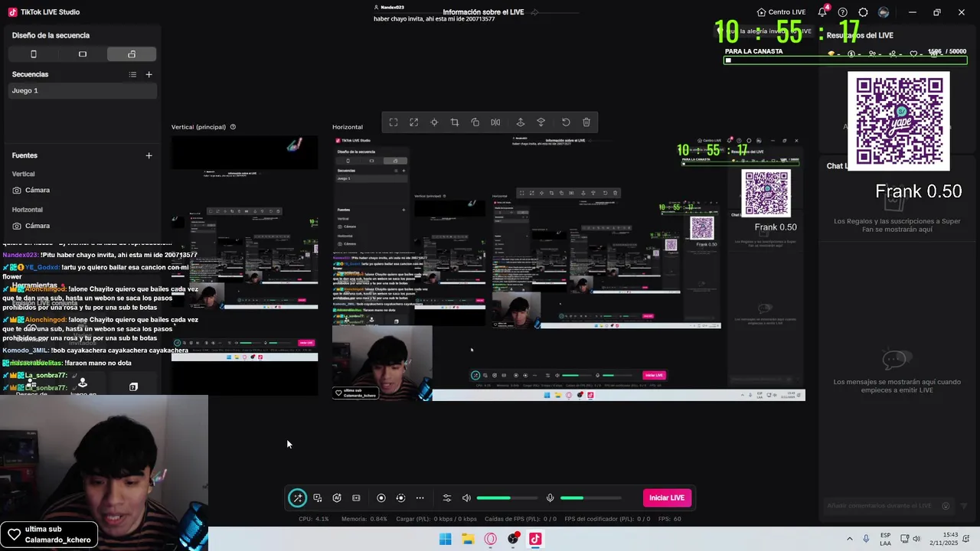Click the clip capture icon in bottom bar
Screen dimensions: 980x551
coord(356,498)
